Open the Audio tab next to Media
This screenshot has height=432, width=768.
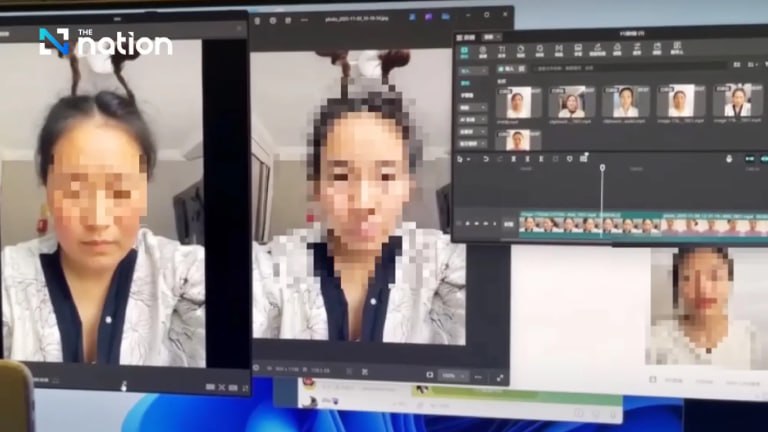482,50
